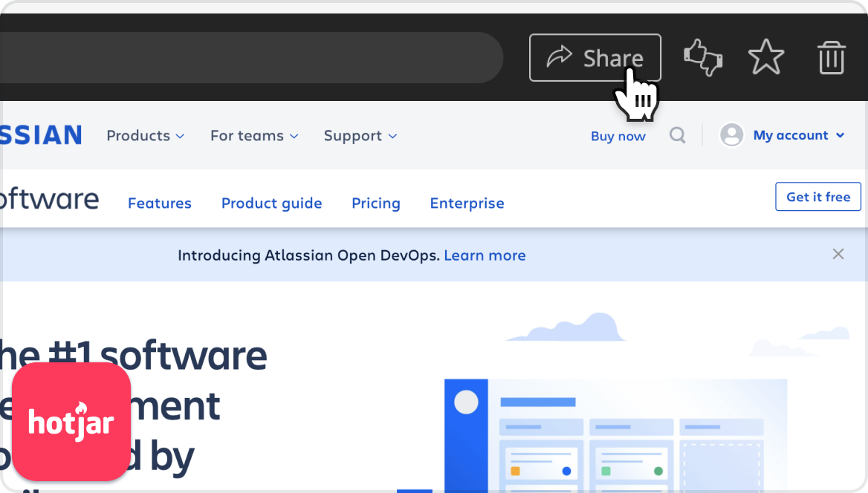Click the Get it free button
868x493 pixels.
(818, 197)
